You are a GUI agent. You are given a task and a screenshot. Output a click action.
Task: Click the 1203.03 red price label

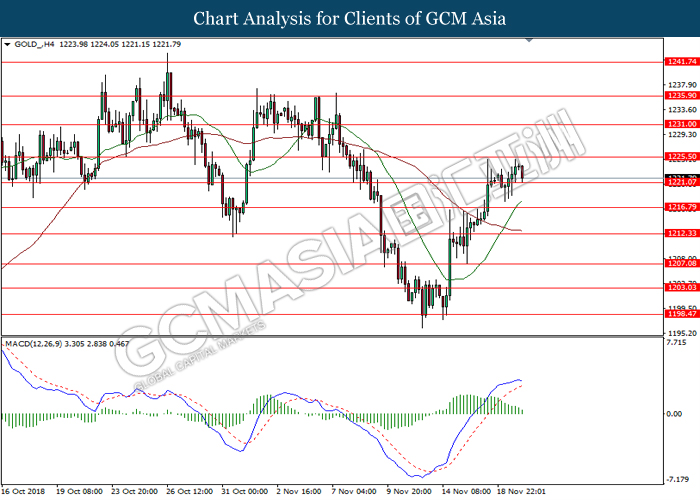(682, 288)
